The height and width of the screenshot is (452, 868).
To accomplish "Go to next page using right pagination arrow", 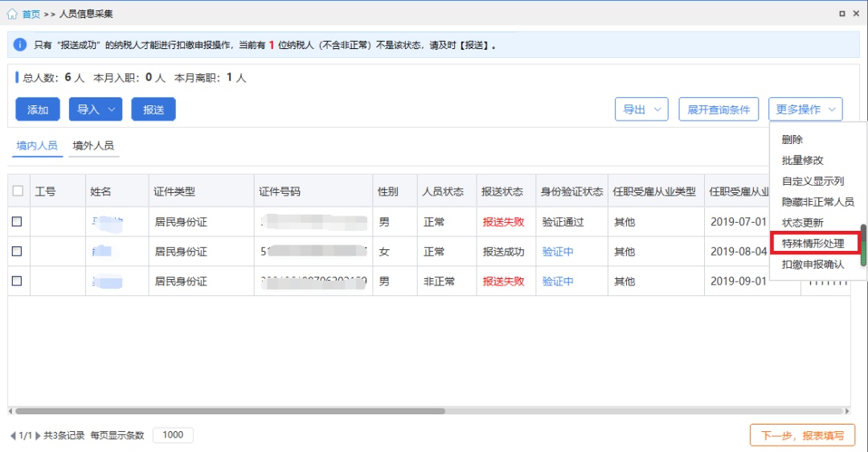I will 38,435.
